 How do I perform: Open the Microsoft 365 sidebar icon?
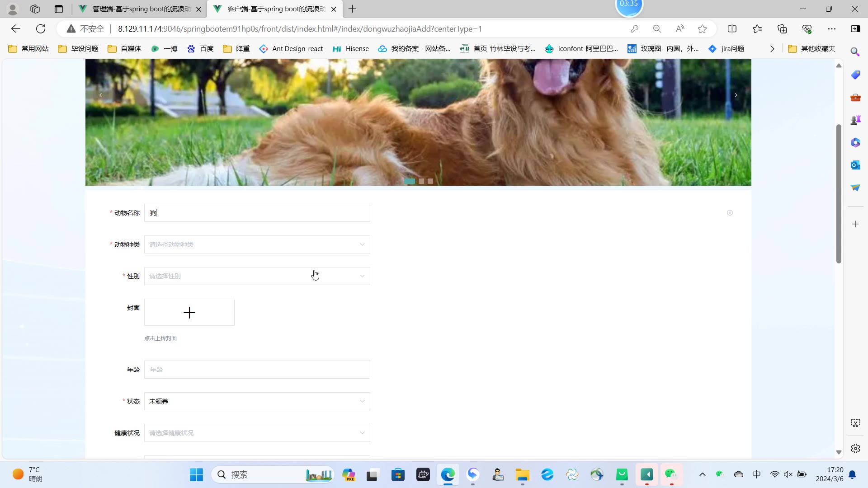[855, 143]
